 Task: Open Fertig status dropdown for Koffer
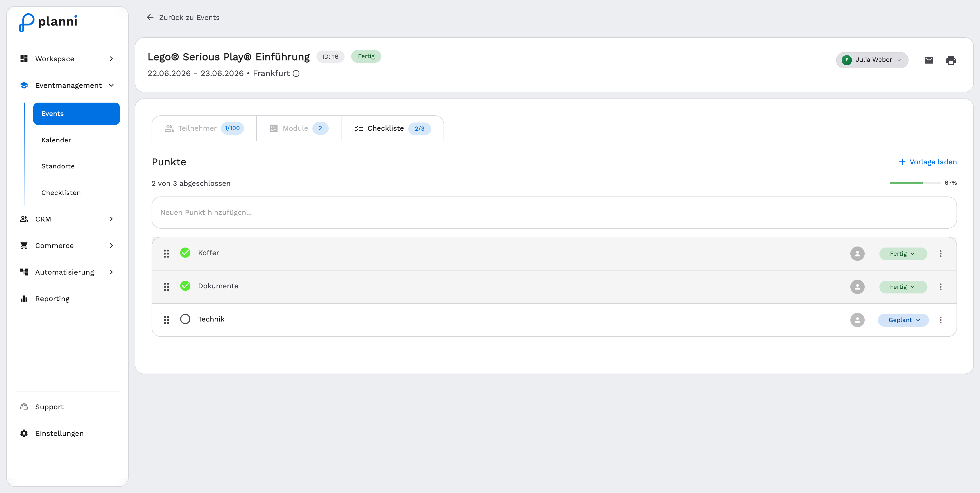tap(903, 254)
